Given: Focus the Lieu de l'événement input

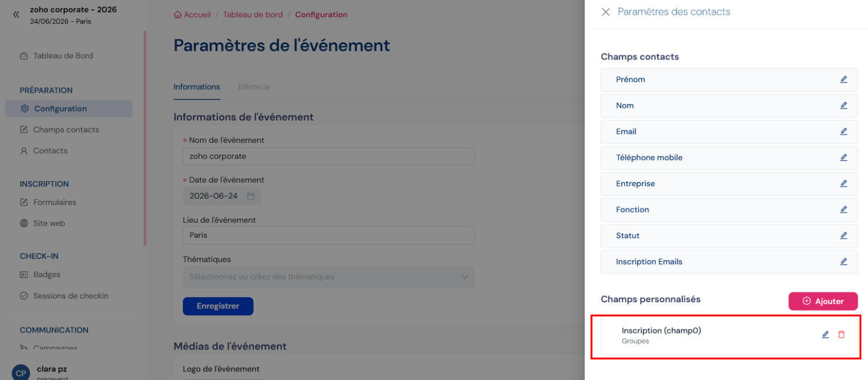Looking at the screenshot, I should point(329,235).
